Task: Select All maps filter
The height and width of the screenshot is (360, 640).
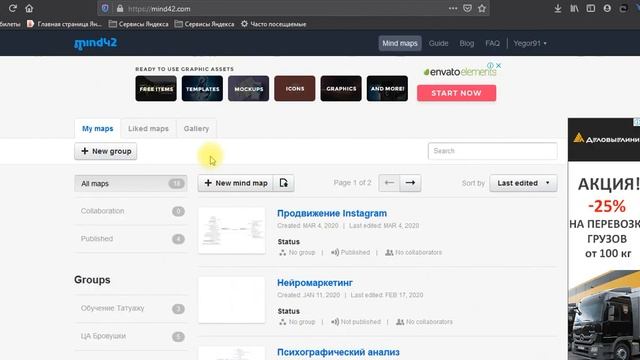Action: pos(131,184)
